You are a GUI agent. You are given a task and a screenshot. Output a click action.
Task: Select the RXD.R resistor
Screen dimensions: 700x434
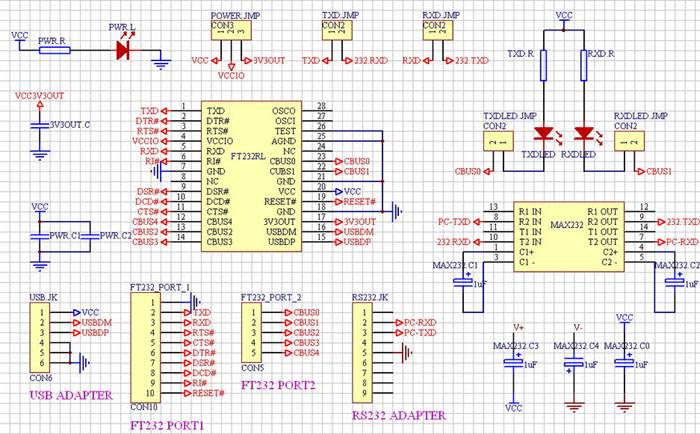(583, 65)
